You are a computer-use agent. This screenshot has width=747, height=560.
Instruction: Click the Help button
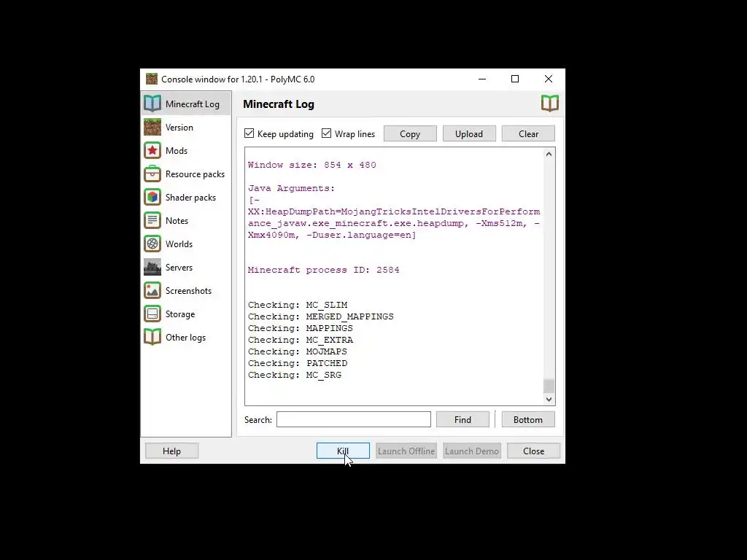coord(171,451)
